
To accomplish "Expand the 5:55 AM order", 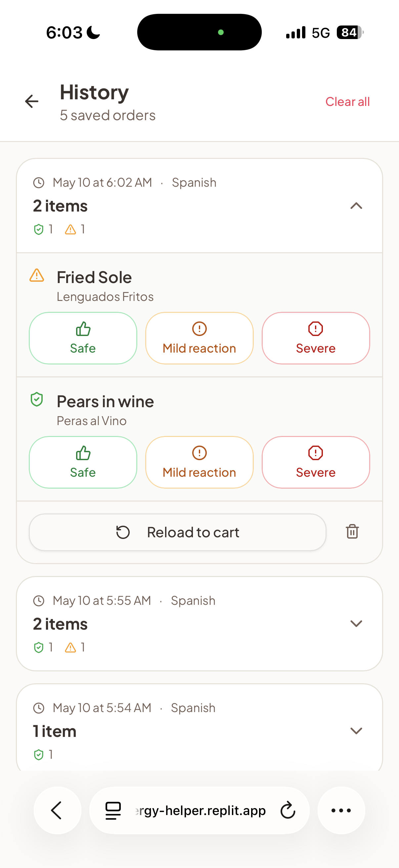I will (356, 623).
